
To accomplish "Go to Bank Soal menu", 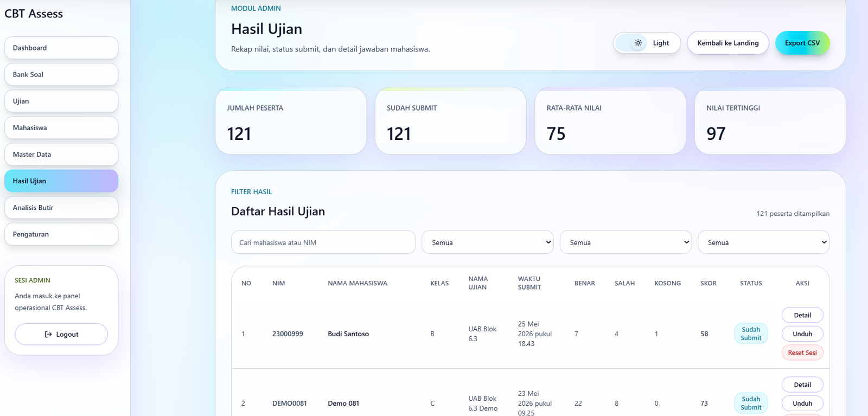I will coord(61,74).
